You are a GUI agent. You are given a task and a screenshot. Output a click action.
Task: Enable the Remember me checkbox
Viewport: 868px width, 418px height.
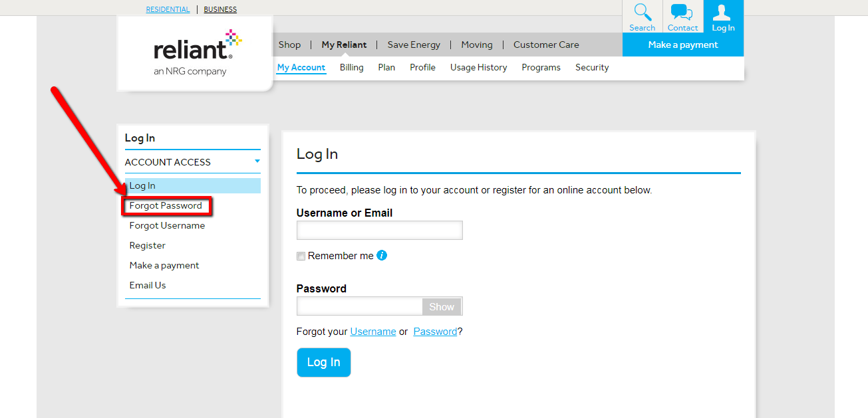[x=301, y=255]
